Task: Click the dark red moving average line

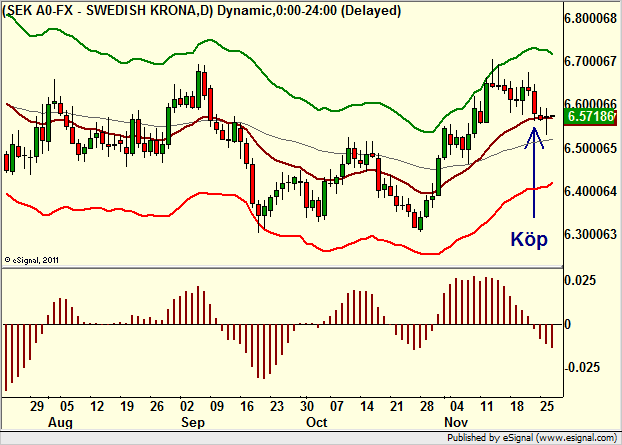Action: point(278,161)
